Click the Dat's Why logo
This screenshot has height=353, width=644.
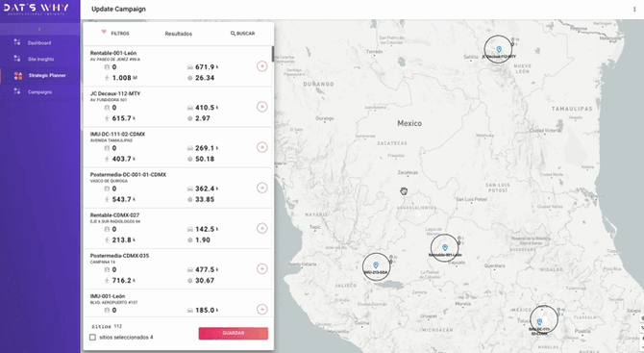(x=37, y=9)
